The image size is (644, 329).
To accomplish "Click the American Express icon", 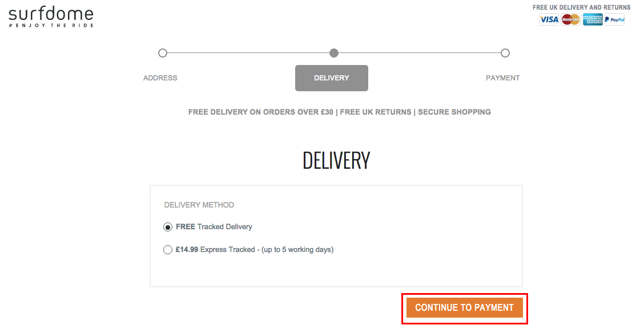I will pos(593,19).
